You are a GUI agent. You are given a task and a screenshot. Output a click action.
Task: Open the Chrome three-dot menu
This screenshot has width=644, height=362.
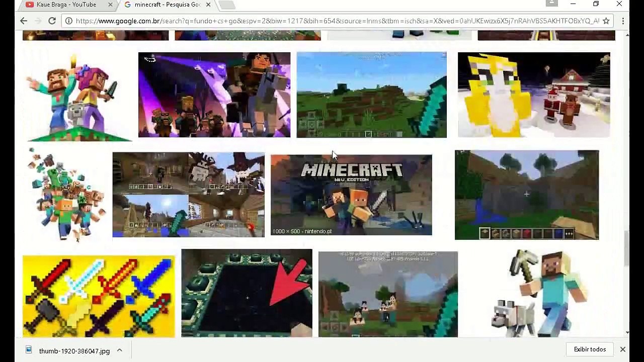623,21
